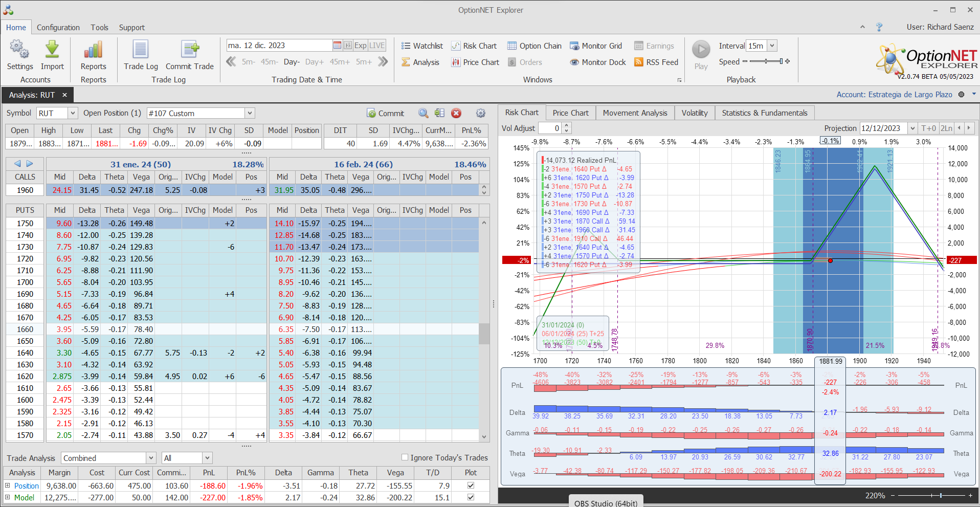Click the zoom in plus at chart bottom
Viewport: 980px width, 507px height.
point(970,495)
